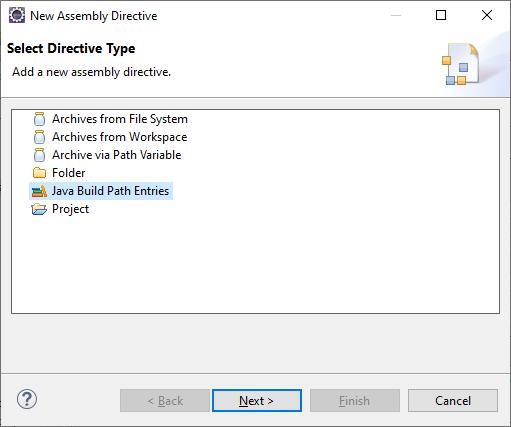This screenshot has height=427, width=511.
Task: Click the jar icon beside Archive via Path Variable
Action: (39, 155)
